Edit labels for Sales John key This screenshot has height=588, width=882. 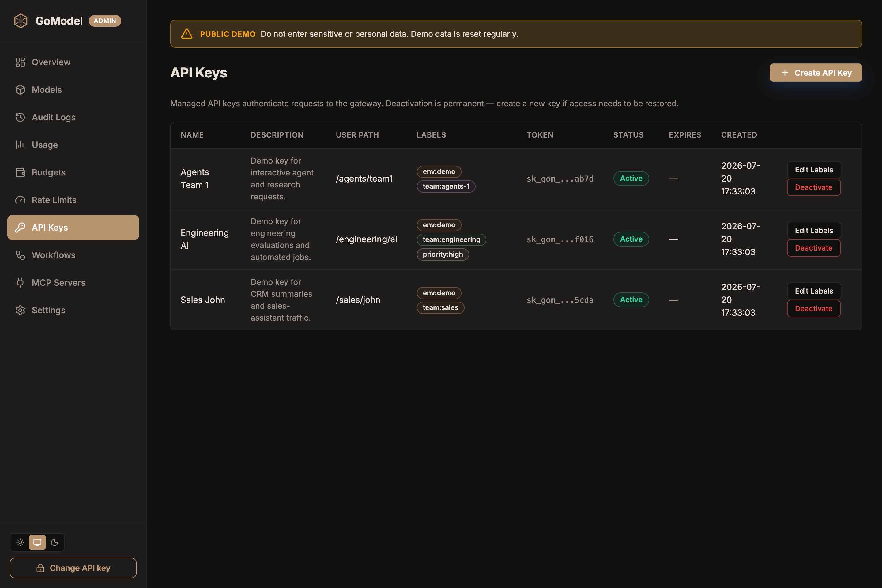click(x=814, y=291)
